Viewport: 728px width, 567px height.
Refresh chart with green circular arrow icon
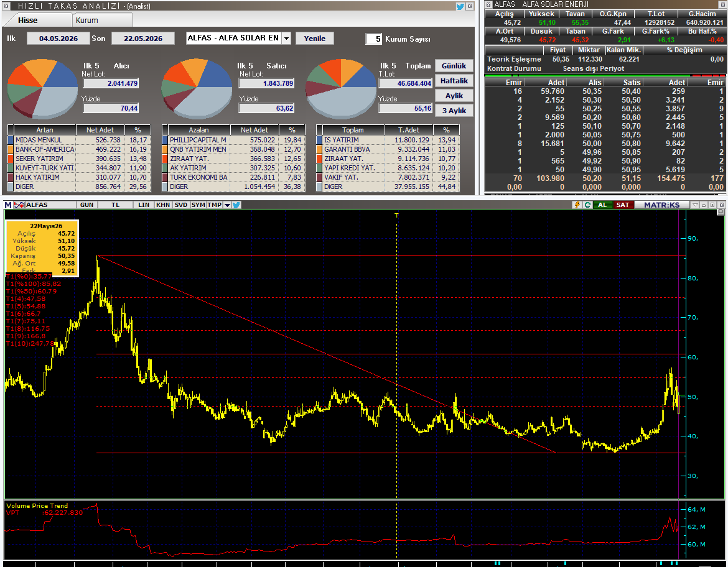pos(587,205)
